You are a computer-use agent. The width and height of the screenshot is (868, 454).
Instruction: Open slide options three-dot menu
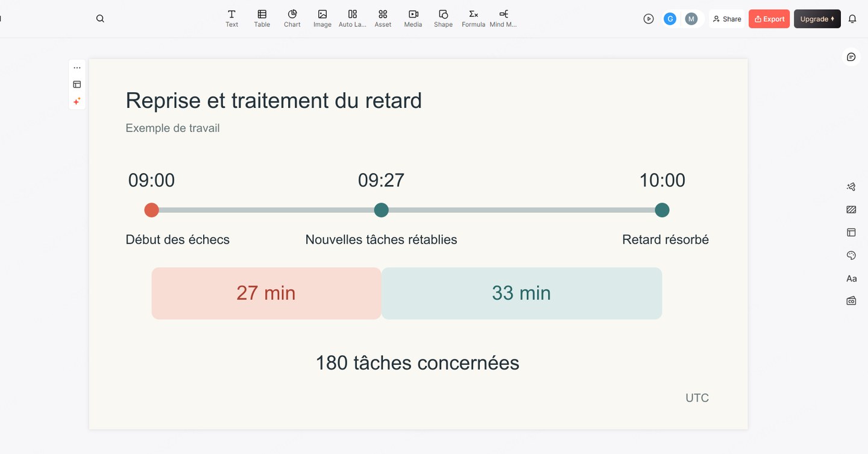pyautogui.click(x=77, y=68)
